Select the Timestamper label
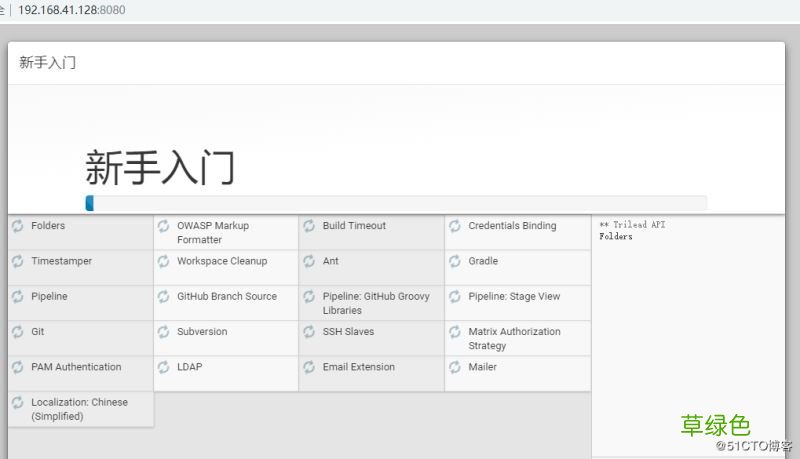 (x=61, y=261)
